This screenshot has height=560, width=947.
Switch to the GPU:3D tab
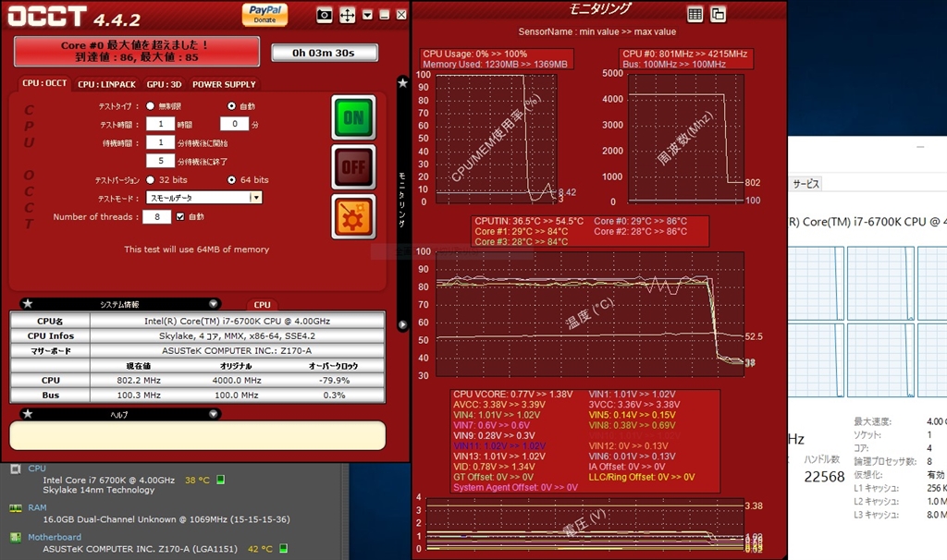(x=164, y=84)
